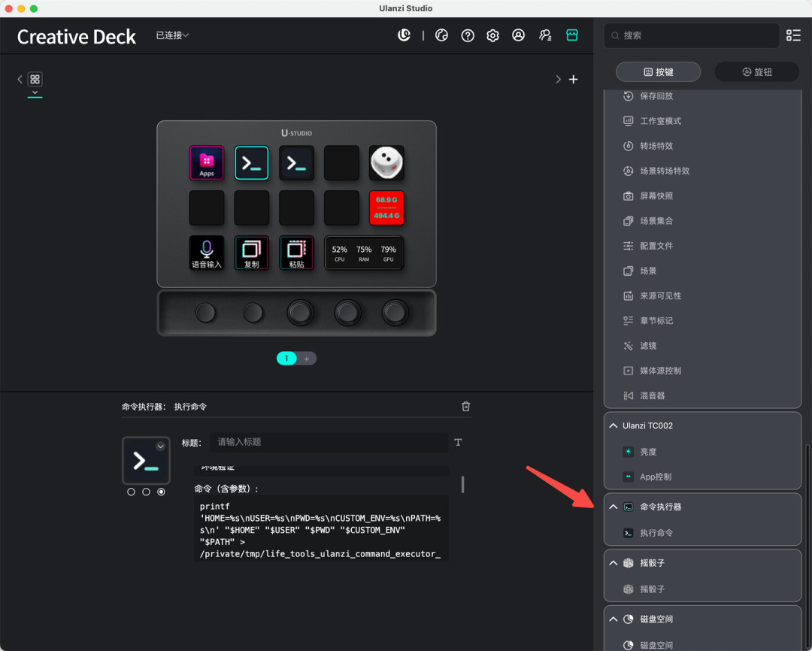Select first icon state radio button
812x651 pixels.
131,492
